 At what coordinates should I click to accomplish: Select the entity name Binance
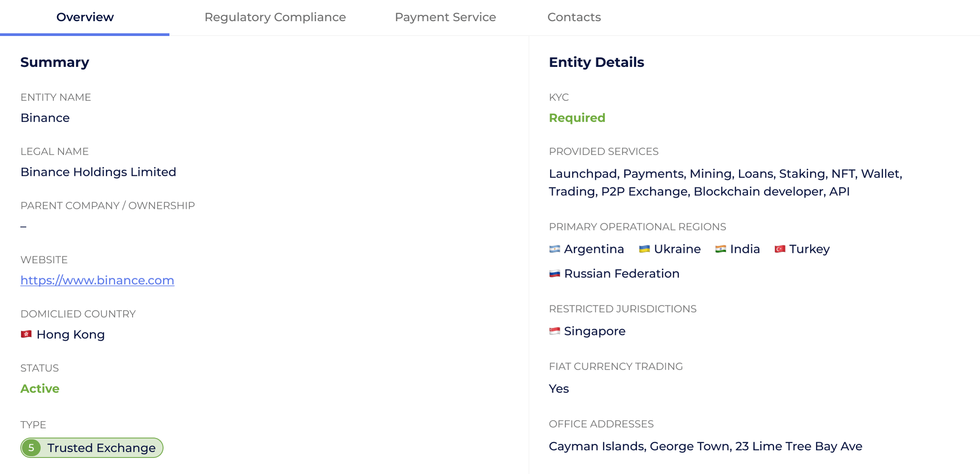tap(45, 118)
